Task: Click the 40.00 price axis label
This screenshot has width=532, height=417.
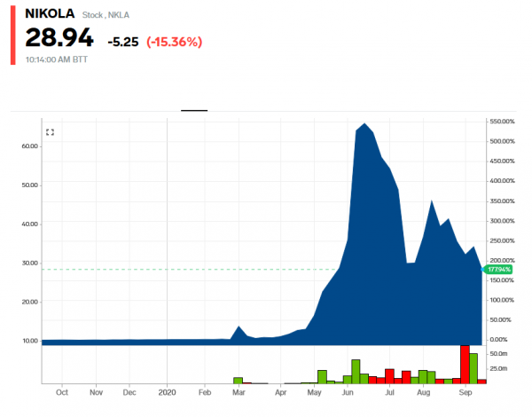Action: click(30, 224)
